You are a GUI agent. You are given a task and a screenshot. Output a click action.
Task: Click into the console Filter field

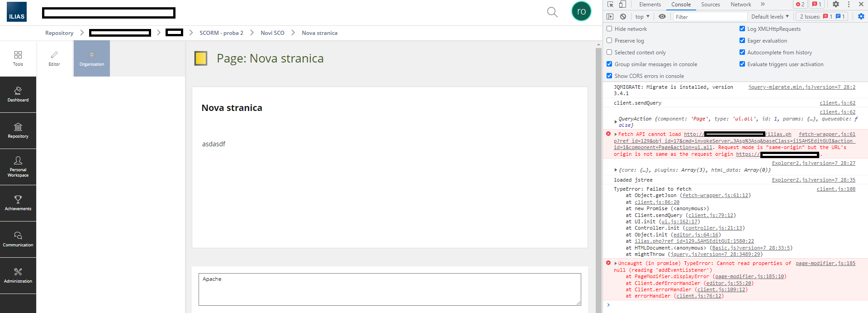[710, 17]
